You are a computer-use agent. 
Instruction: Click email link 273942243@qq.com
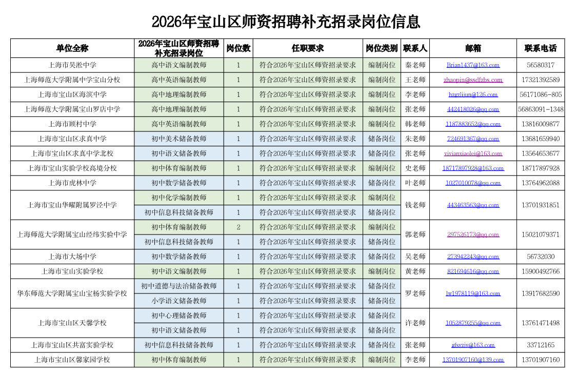click(x=473, y=257)
